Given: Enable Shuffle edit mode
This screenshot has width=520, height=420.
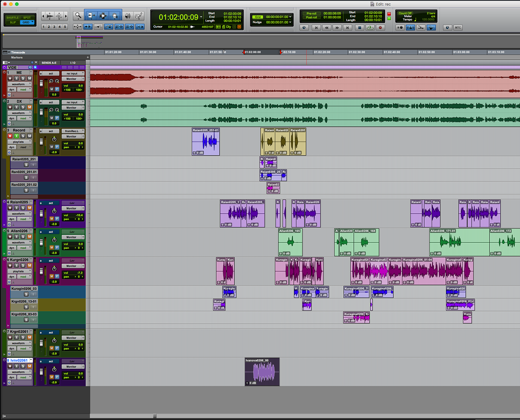Looking at the screenshot, I should pos(13,17).
